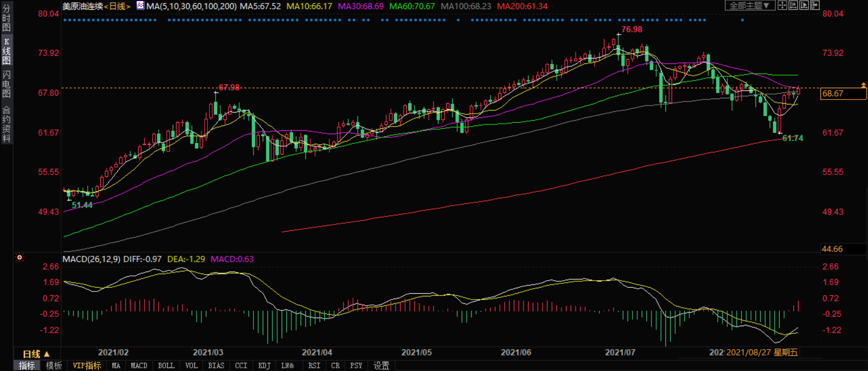Click the play-forward replay icon at top right
This screenshot has width=868, height=371.
(804, 5)
